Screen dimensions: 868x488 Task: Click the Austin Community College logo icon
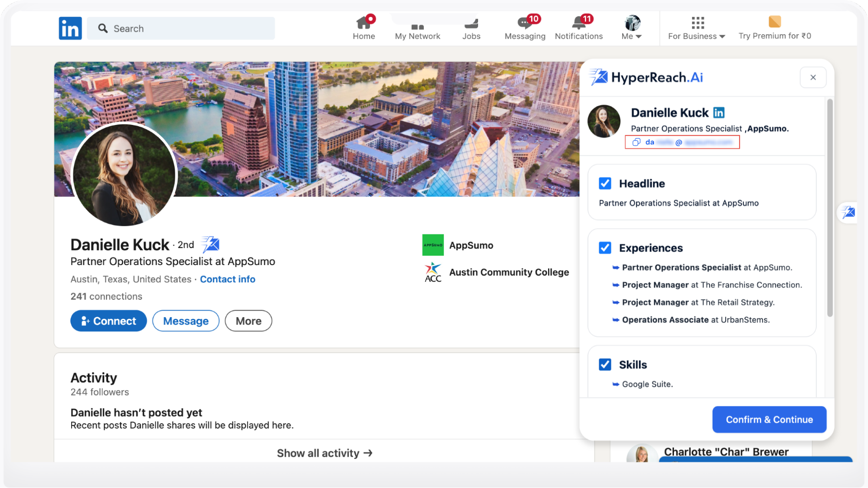coord(433,272)
